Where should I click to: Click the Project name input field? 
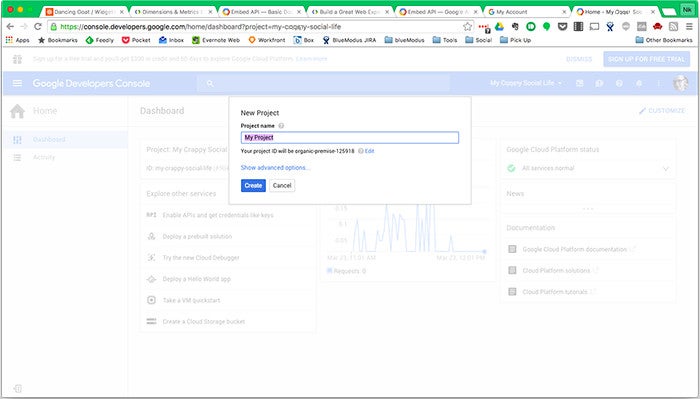350,137
